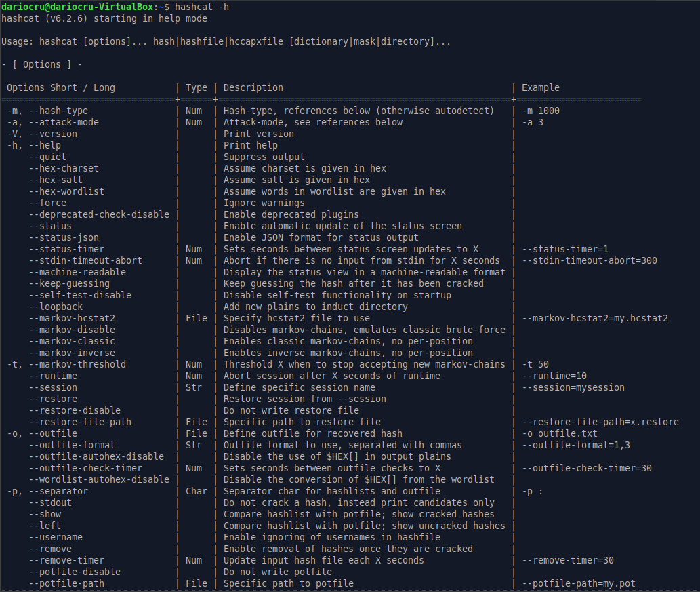700x592 pixels.
Task: Click '--outfile-autohex-disable' option
Action: click(x=96, y=457)
